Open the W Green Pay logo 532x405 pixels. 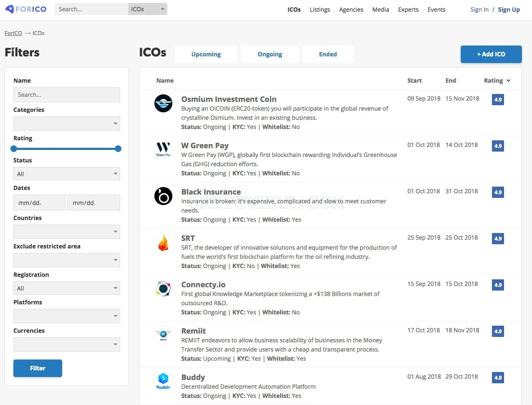coord(163,149)
